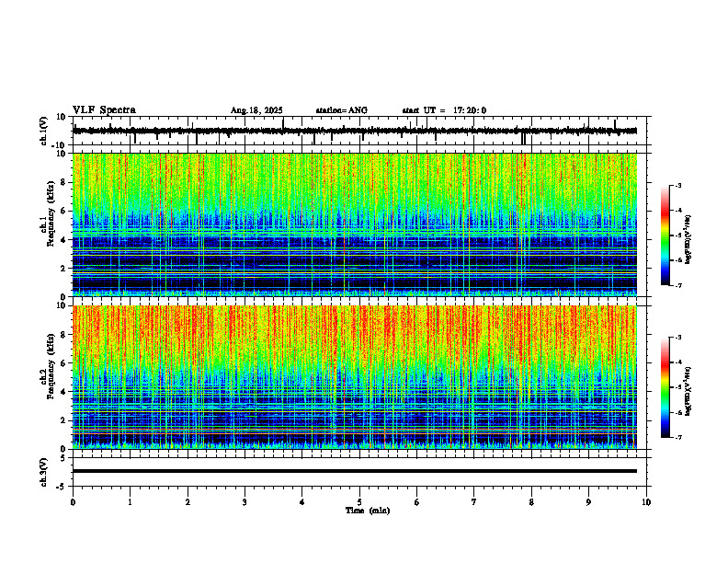
Task: Click the "8" kHz tick on the ch.2 spectrogram
Action: tap(63, 335)
